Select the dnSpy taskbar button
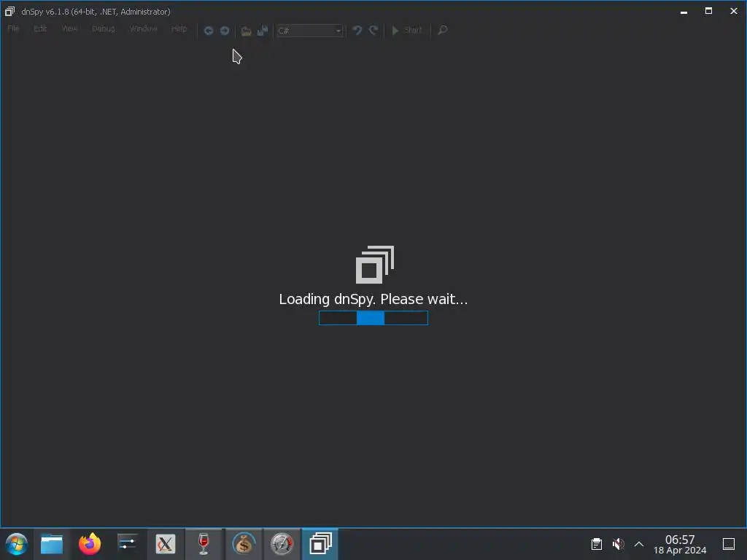This screenshot has height=560, width=747. [320, 544]
